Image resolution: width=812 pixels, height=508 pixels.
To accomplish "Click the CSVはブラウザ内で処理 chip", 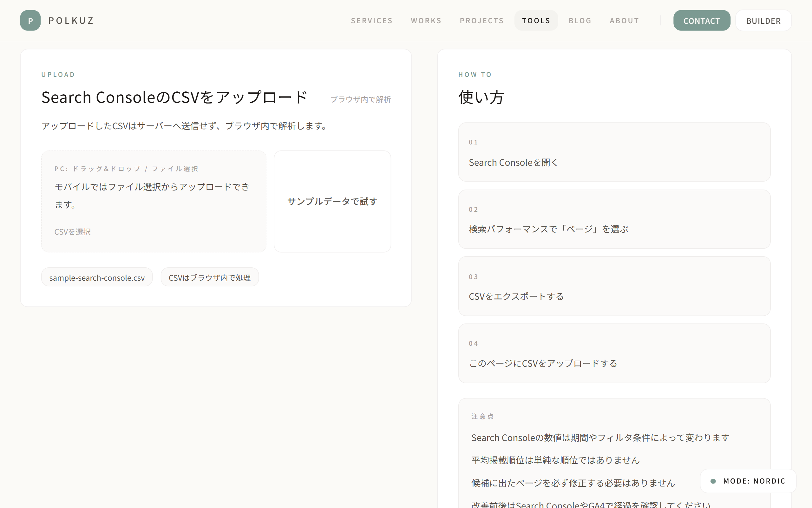I will point(210,277).
